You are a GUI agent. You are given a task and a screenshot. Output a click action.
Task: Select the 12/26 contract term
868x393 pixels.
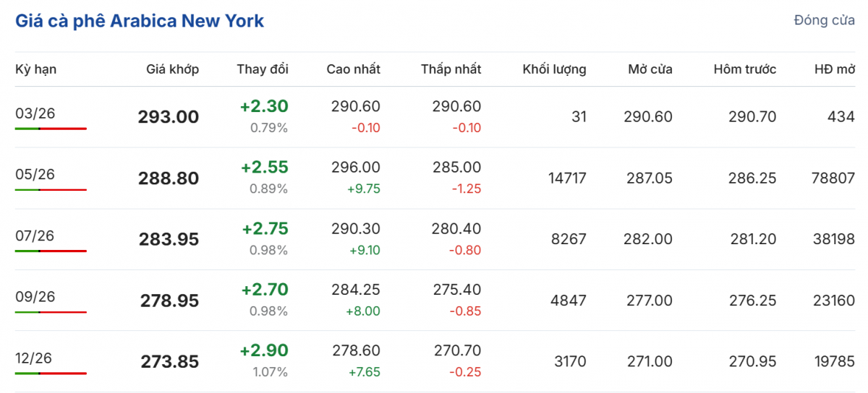click(x=35, y=358)
